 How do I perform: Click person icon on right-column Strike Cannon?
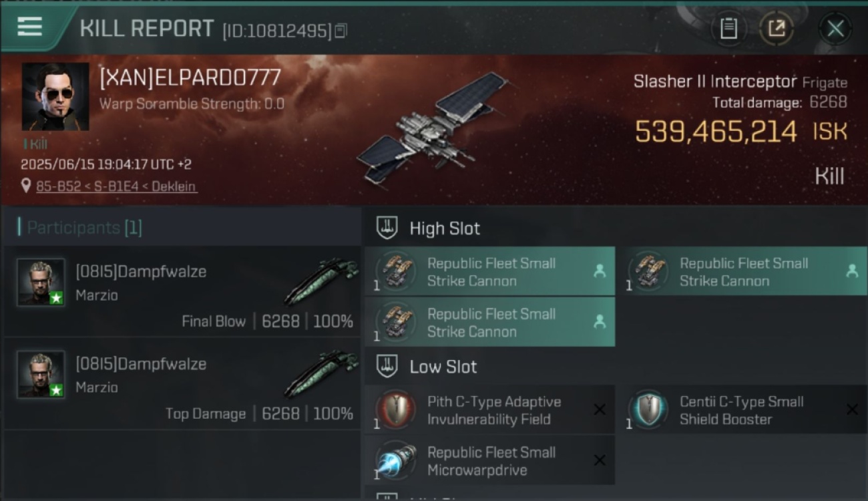tap(852, 271)
